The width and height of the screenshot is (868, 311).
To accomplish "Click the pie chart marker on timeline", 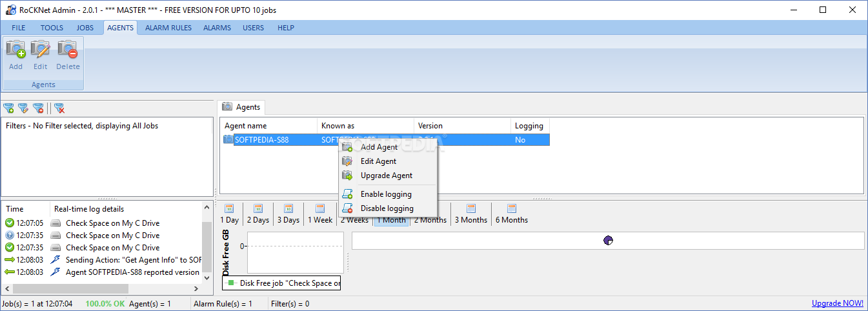I will (x=608, y=241).
